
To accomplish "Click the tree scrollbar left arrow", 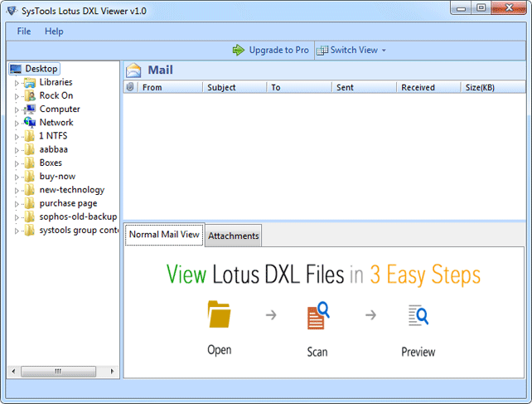I will click(13, 371).
